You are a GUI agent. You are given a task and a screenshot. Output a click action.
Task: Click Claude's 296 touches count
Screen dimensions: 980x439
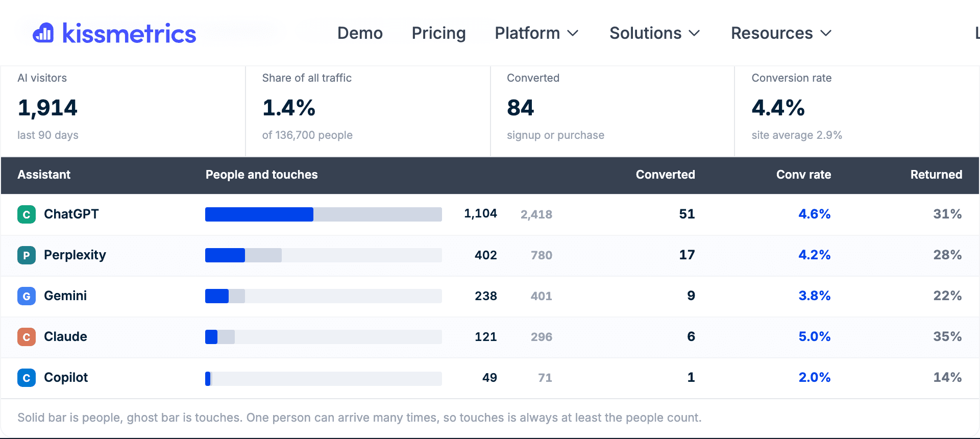[542, 337]
